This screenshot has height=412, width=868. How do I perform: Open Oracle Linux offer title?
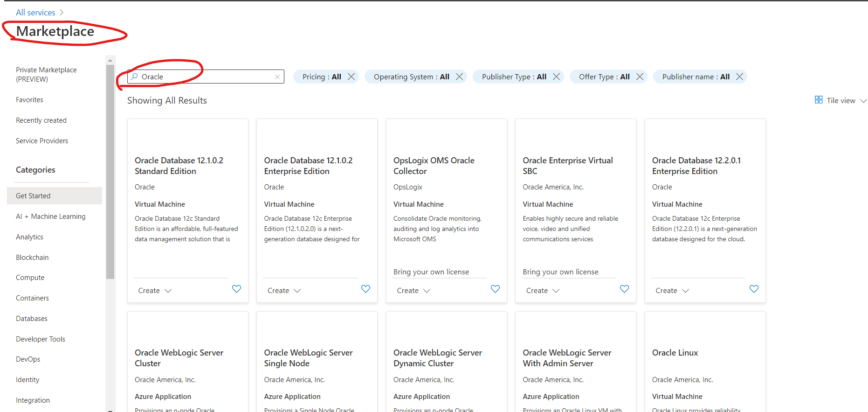click(675, 353)
